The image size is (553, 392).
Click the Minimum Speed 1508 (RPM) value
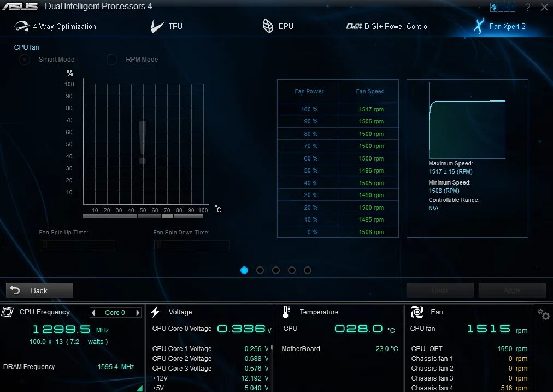coord(444,191)
